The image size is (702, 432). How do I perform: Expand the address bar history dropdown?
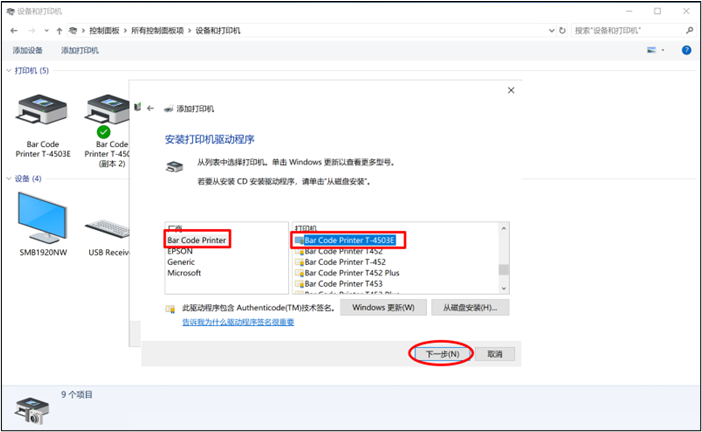[x=552, y=30]
